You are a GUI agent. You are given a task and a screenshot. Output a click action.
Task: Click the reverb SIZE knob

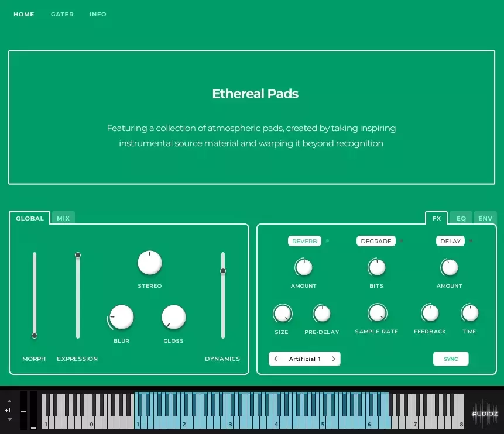pyautogui.click(x=283, y=314)
